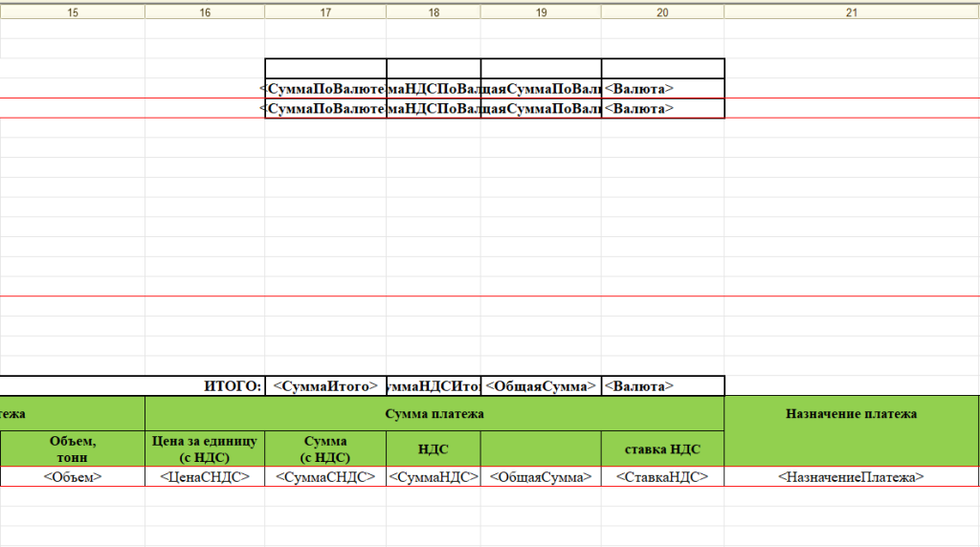Click the <НазначениеПлатежа> template cell
This screenshot has width=980, height=547.
click(x=851, y=476)
